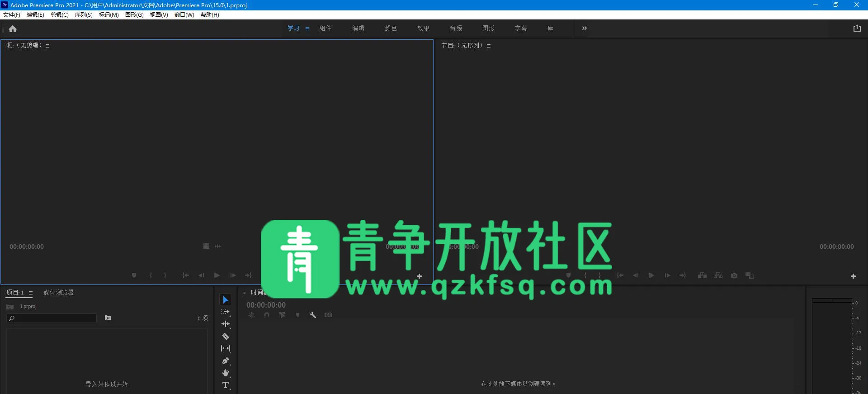Mark Out point in Source monitor

coord(165,275)
